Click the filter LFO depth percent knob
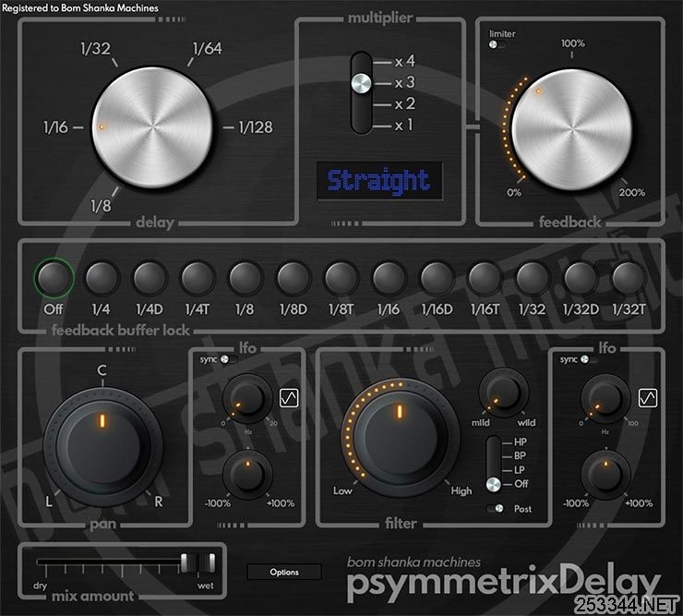The image size is (683, 616). point(605,474)
